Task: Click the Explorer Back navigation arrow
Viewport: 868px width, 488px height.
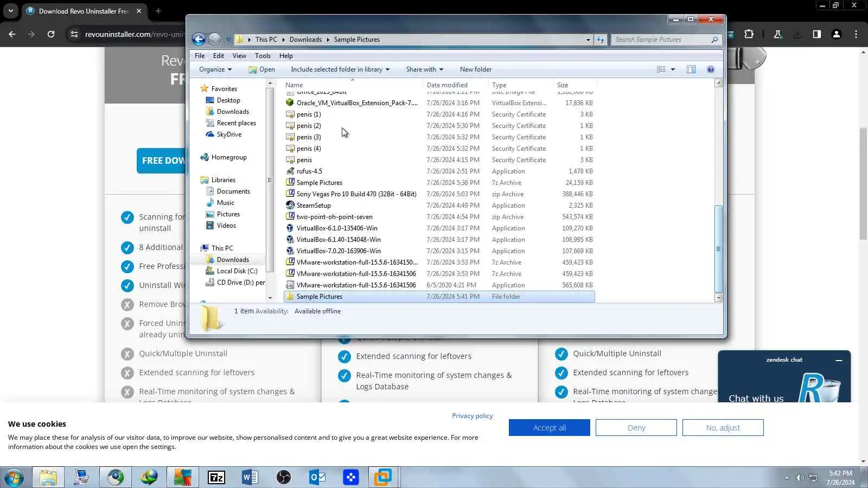Action: pyautogui.click(x=199, y=39)
